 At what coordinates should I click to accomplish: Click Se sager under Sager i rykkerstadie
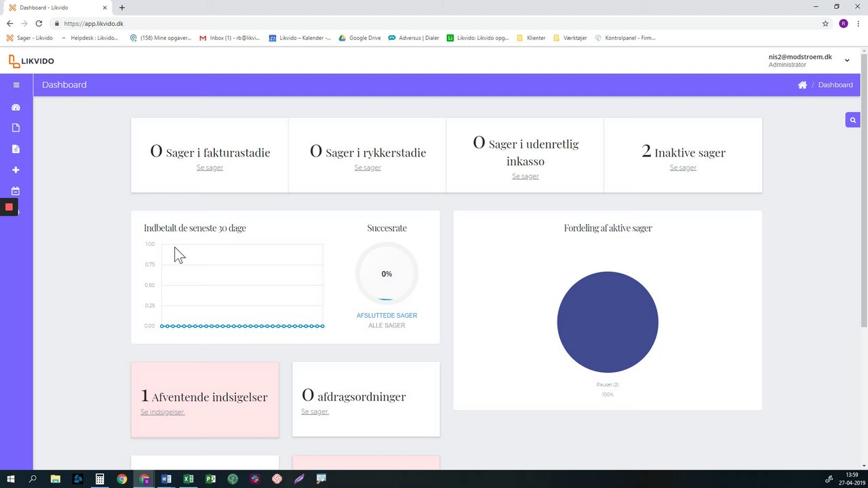pyautogui.click(x=368, y=167)
